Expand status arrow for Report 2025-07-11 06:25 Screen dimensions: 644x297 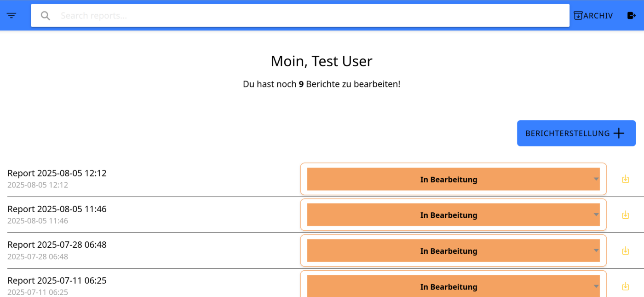coord(596,286)
